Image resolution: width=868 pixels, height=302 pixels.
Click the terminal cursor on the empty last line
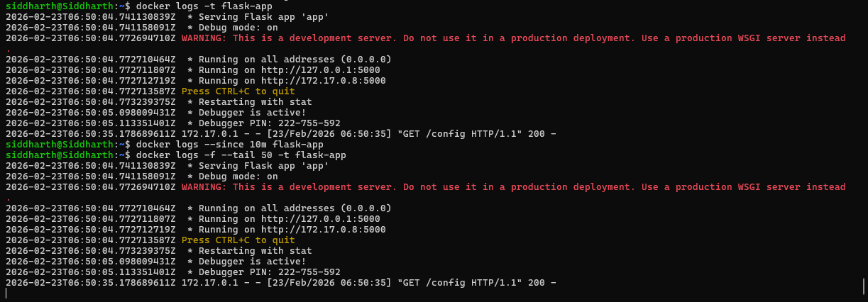(6, 293)
